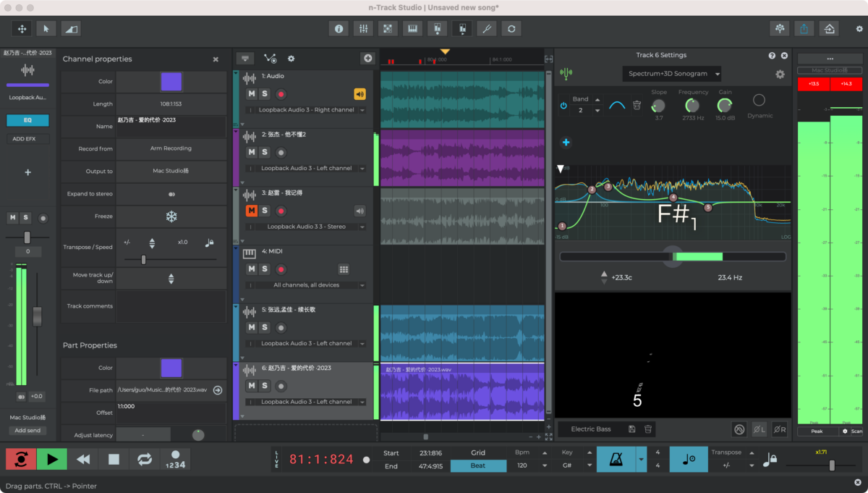Open the Scan settings tab
Image resolution: width=868 pixels, height=493 pixels.
coord(851,431)
